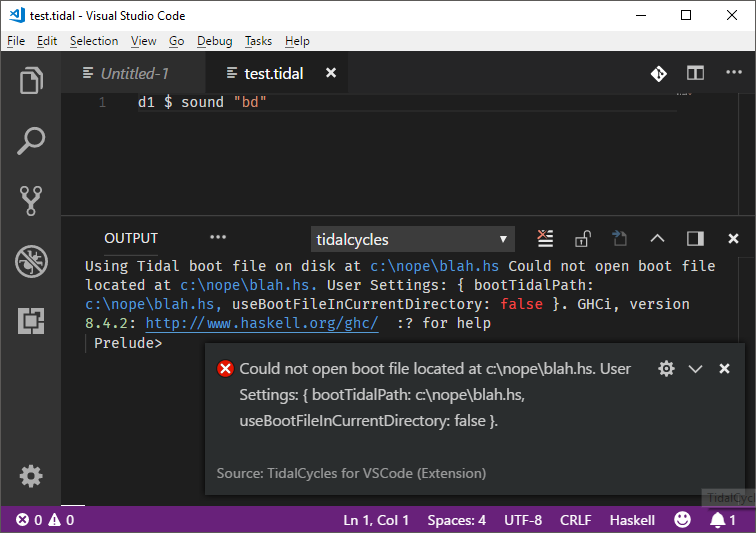Close the output panel

733,238
